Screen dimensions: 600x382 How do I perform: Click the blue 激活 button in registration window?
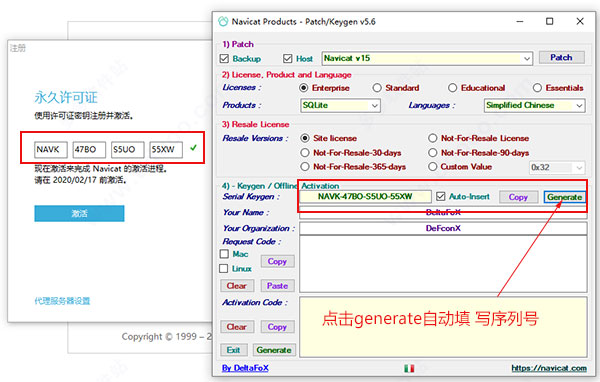(x=79, y=214)
